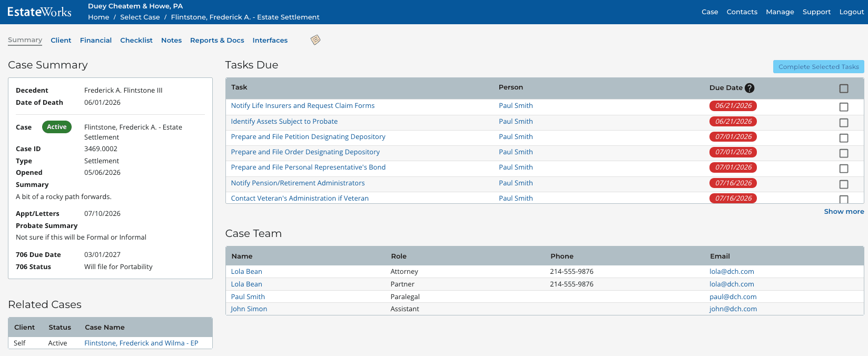Check the Personal Representative's Bond task checkbox

pos(844,169)
